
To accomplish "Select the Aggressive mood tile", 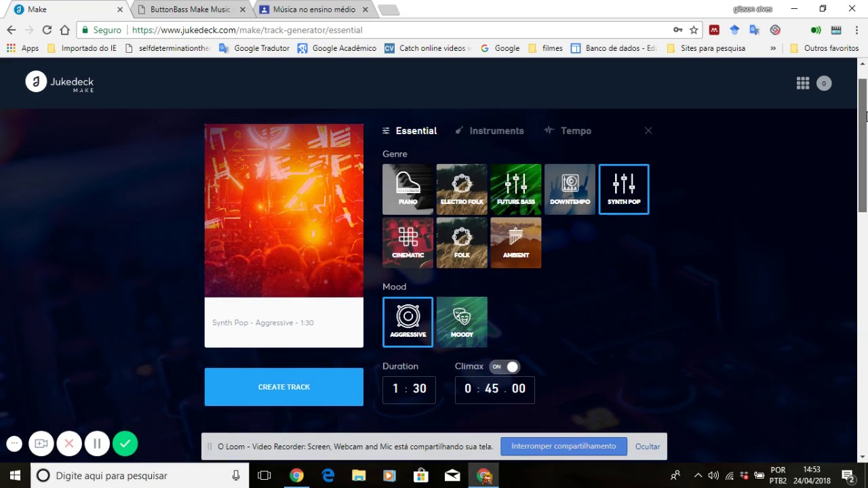I will point(408,322).
